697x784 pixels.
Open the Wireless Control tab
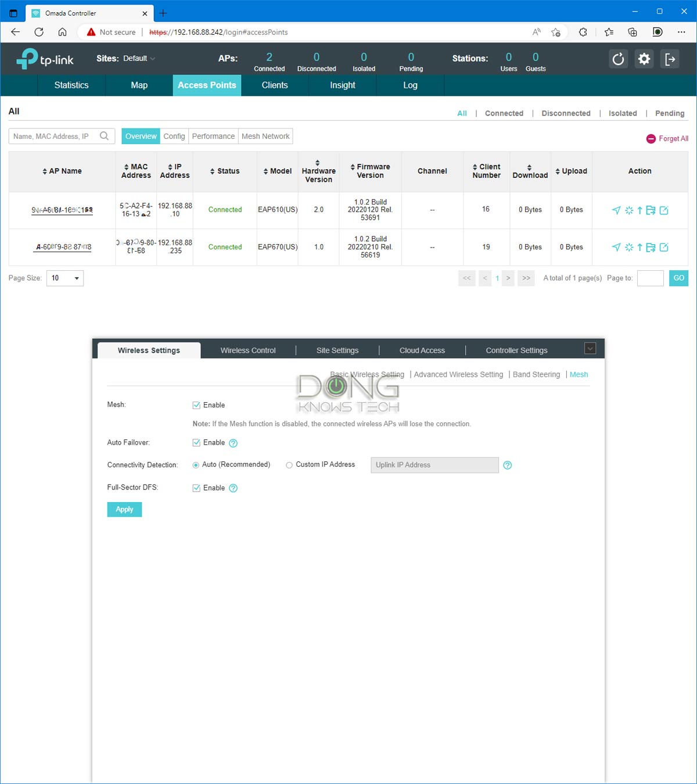pyautogui.click(x=248, y=350)
